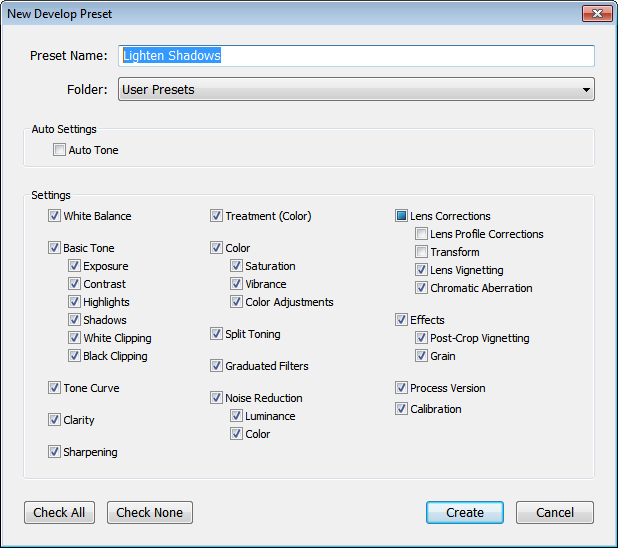Enable the Lens Profile Corrections checkbox
This screenshot has width=618, height=548.
click(421, 234)
